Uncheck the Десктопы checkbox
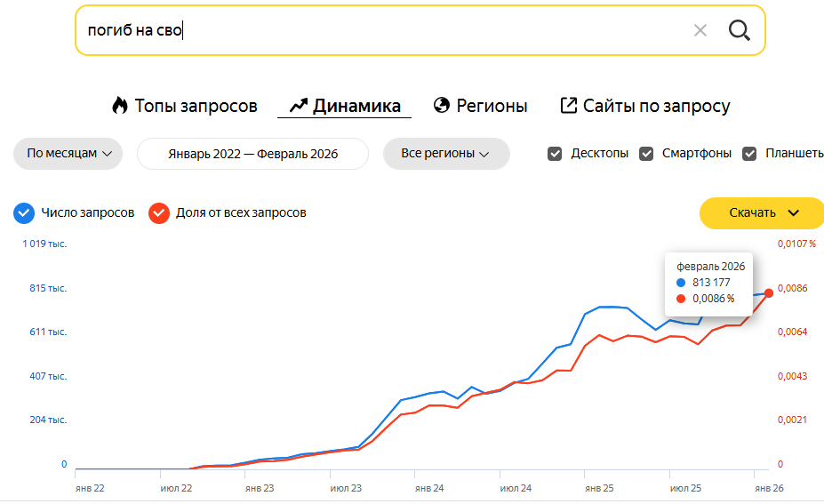This screenshot has width=824, height=504. pyautogui.click(x=555, y=153)
